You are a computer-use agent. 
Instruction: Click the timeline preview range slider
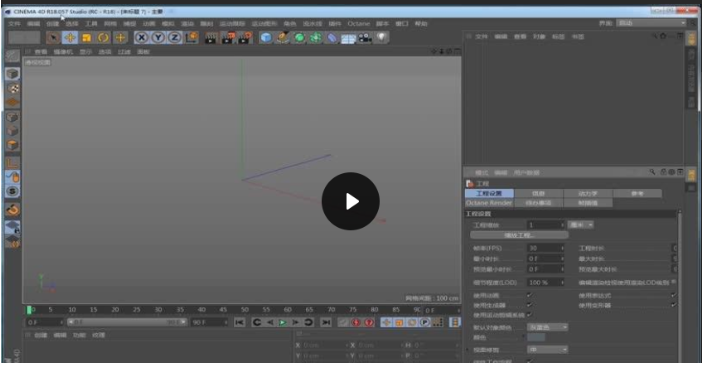tap(127, 322)
